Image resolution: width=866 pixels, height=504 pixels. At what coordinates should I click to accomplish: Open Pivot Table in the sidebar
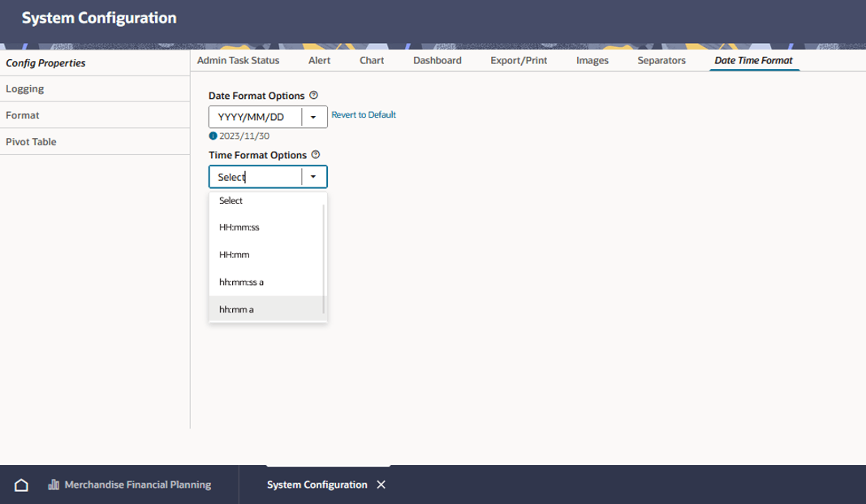(95, 142)
